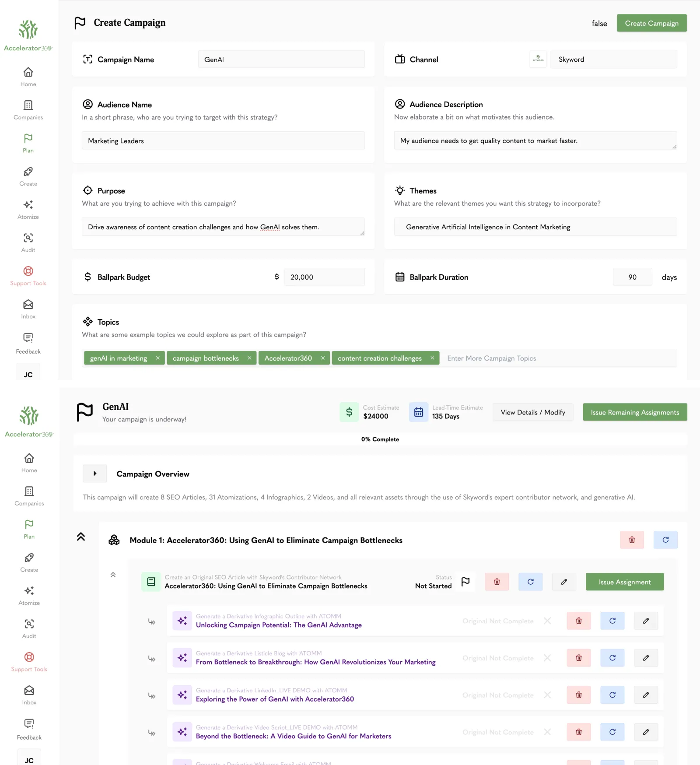
Task: Click the Create Campaign button
Action: coord(651,23)
